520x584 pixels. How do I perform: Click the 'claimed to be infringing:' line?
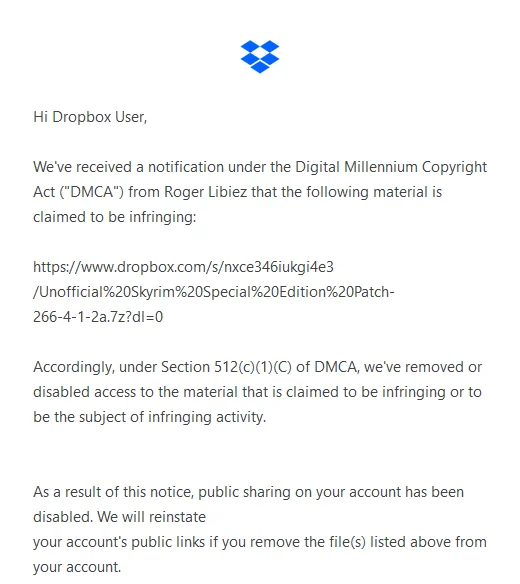coord(115,217)
